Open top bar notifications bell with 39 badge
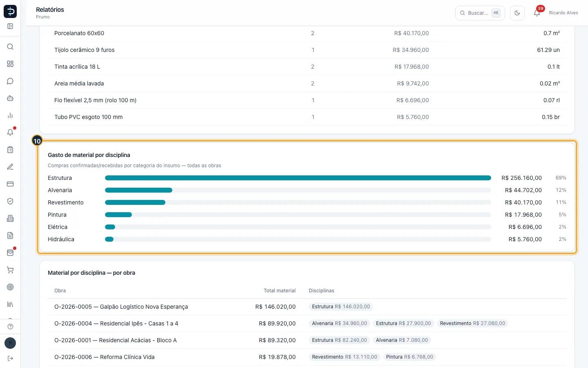588x368 pixels. coord(537,13)
